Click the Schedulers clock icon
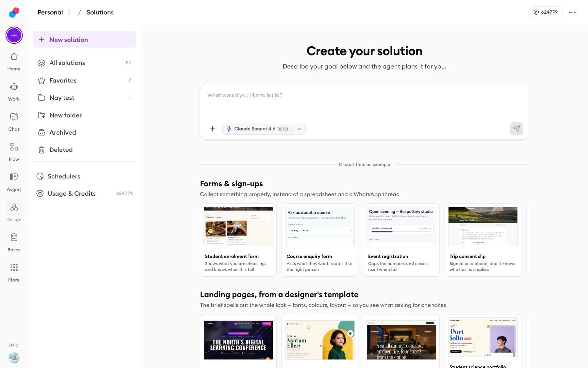 pyautogui.click(x=40, y=176)
